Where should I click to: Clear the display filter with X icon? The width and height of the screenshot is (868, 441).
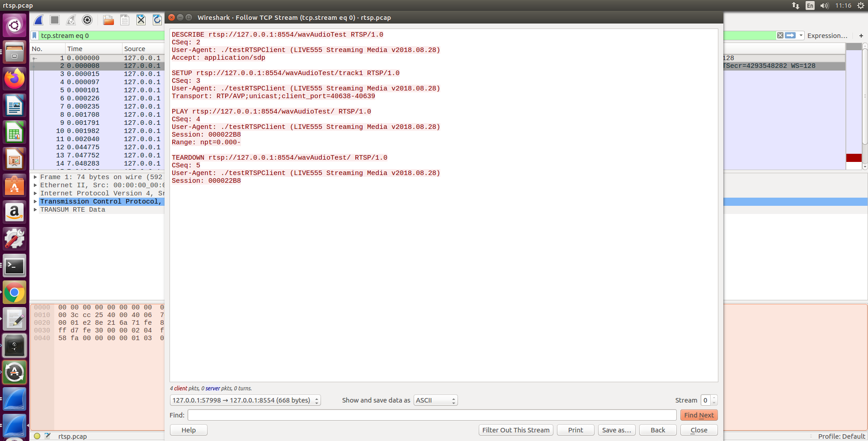point(780,35)
